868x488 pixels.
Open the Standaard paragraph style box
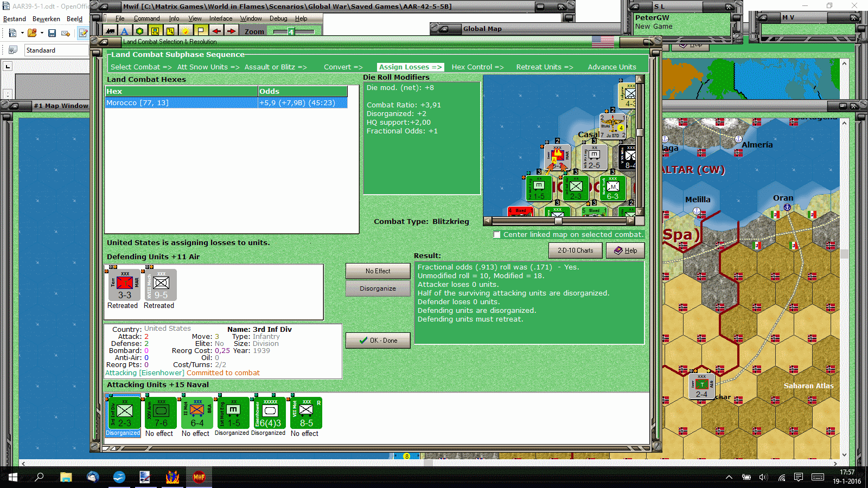(x=56, y=50)
